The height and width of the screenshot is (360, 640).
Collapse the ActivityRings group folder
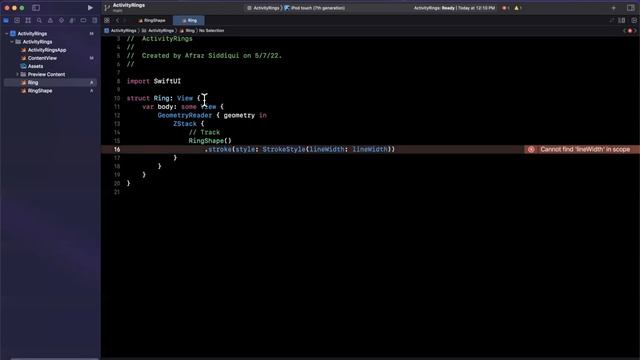coord(12,42)
